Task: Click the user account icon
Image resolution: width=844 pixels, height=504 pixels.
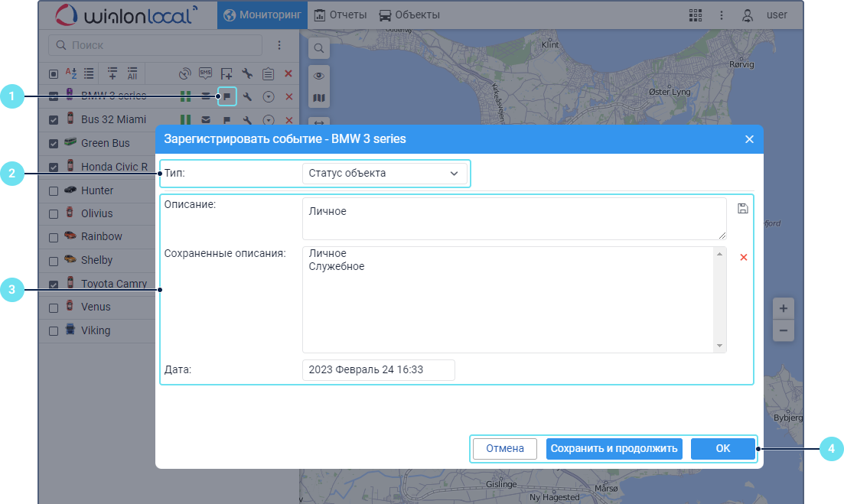Action: (748, 15)
